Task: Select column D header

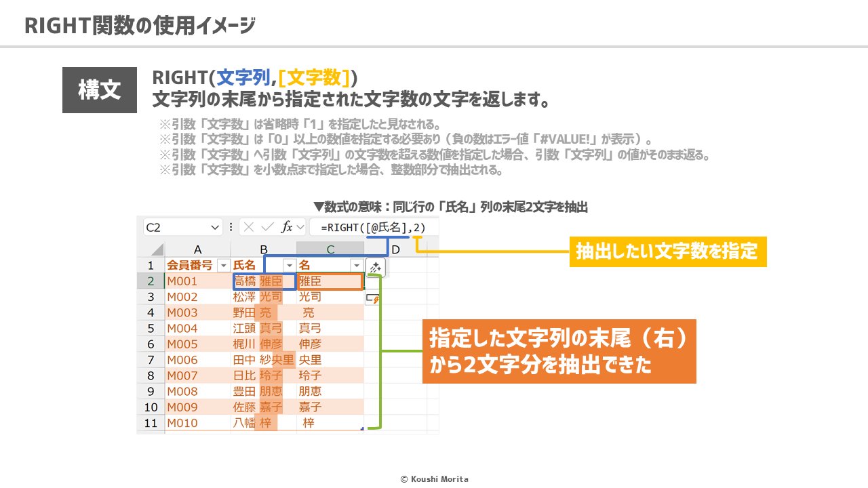Action: (x=395, y=249)
